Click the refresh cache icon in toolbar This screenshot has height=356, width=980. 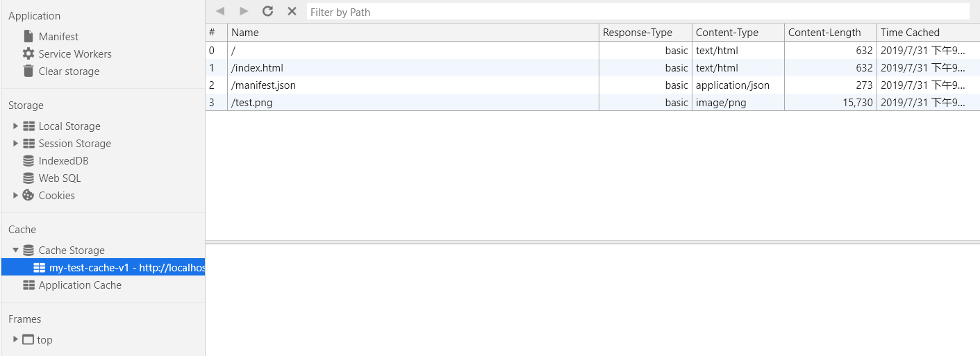coord(267,11)
